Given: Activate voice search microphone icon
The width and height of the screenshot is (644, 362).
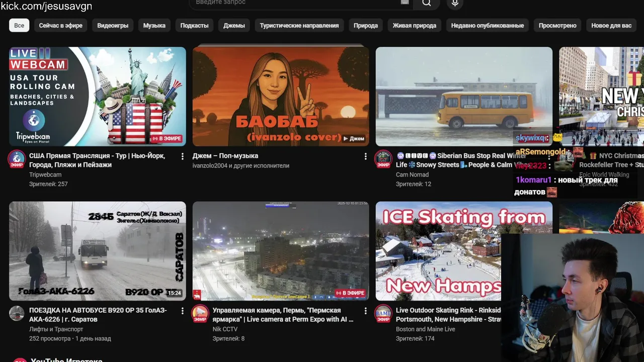Looking at the screenshot, I should coord(455,3).
